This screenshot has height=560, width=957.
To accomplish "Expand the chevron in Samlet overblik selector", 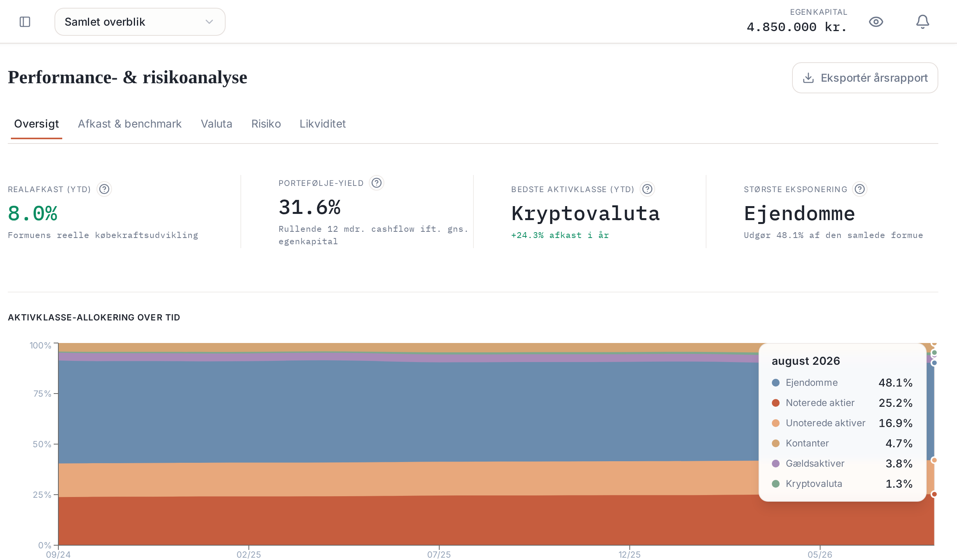I will pos(209,22).
